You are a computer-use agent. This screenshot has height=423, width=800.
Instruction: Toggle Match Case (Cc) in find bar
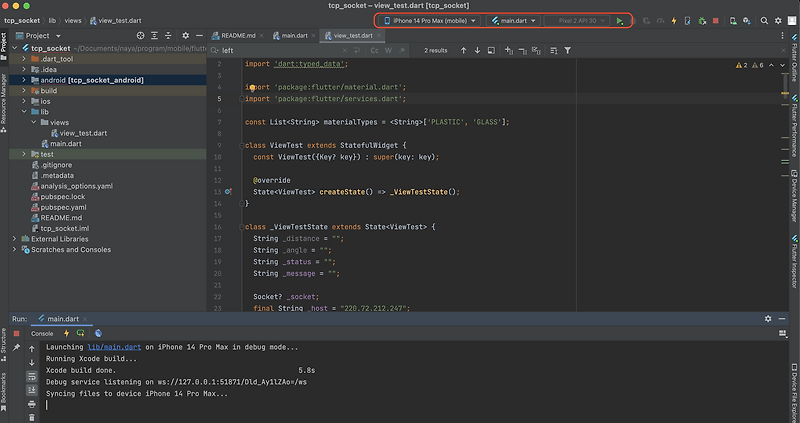(374, 49)
